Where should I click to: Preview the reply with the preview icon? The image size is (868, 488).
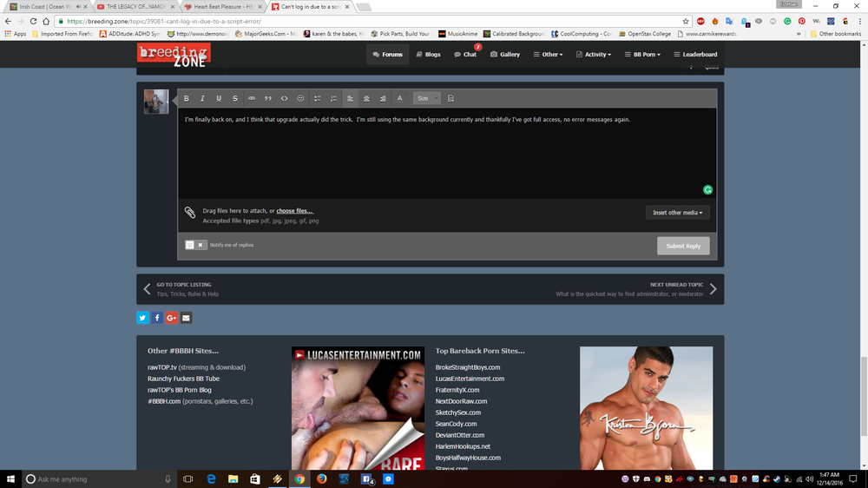450,99
